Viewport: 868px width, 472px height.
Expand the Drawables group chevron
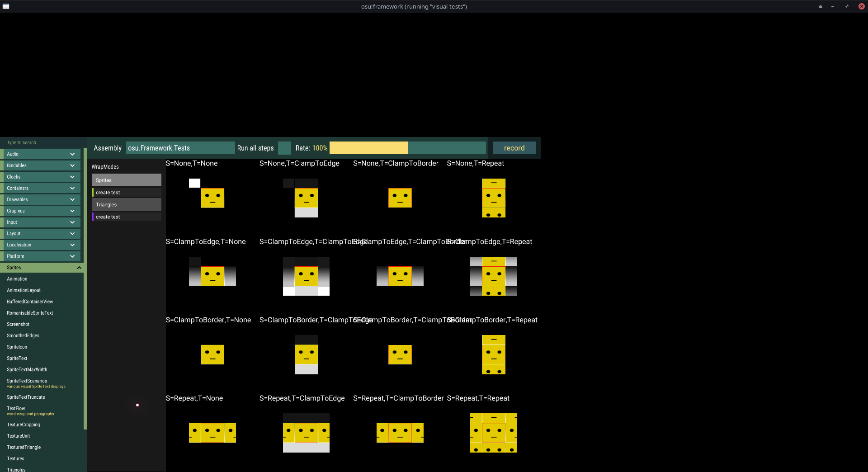click(72, 199)
